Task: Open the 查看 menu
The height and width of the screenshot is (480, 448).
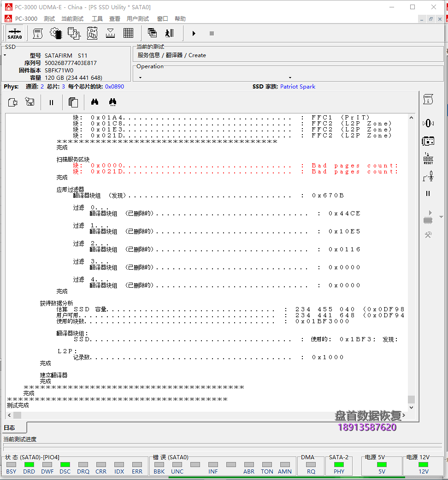Action: 115,18
